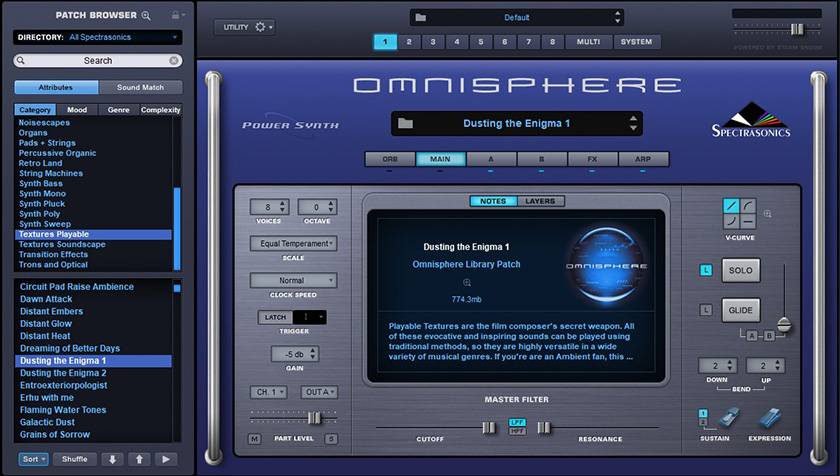Select the flat velocity curve preset

748,221
